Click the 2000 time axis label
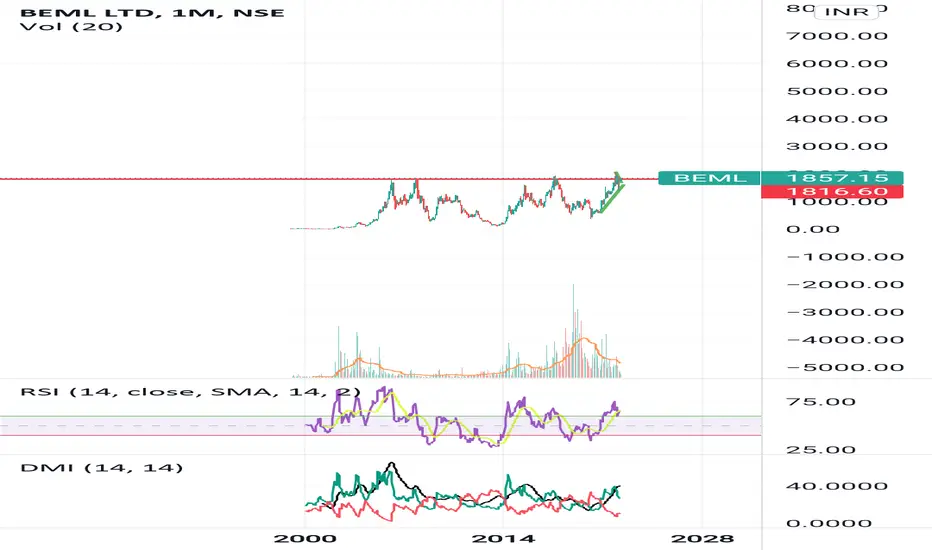Image resolution: width=932 pixels, height=550 pixels. click(305, 539)
